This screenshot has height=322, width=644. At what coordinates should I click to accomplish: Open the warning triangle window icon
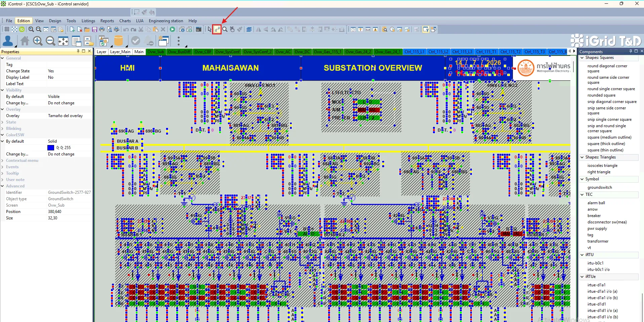pos(375,30)
